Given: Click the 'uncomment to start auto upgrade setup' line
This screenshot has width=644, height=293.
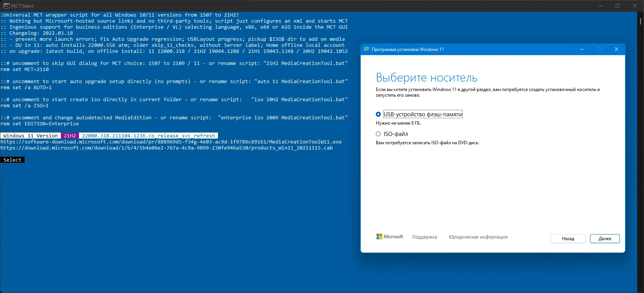Looking at the screenshot, I should tap(174, 82).
